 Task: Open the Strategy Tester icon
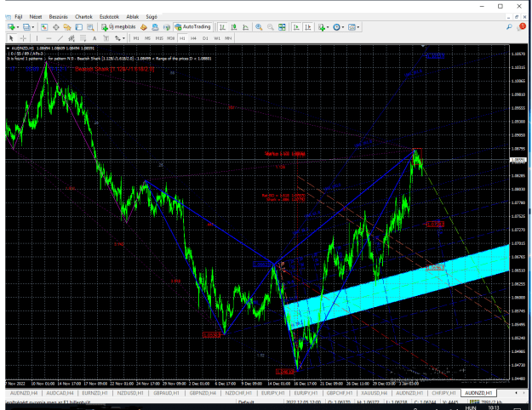tap(90, 27)
